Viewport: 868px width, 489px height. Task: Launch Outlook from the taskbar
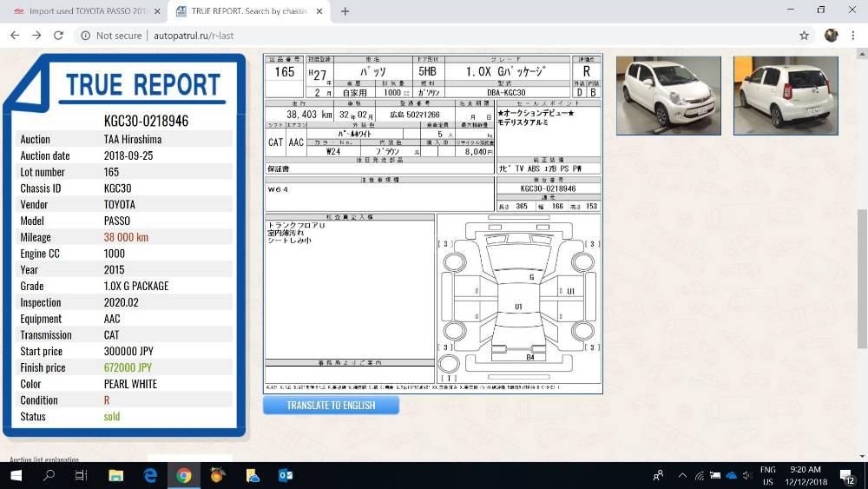(x=286, y=475)
